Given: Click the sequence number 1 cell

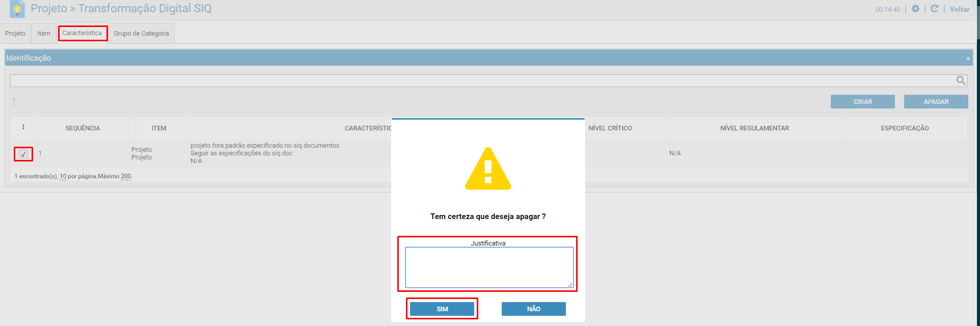Looking at the screenshot, I should pyautogui.click(x=40, y=153).
